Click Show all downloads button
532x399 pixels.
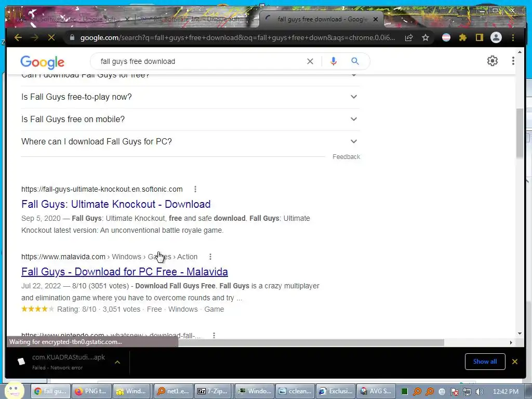tap(485, 362)
